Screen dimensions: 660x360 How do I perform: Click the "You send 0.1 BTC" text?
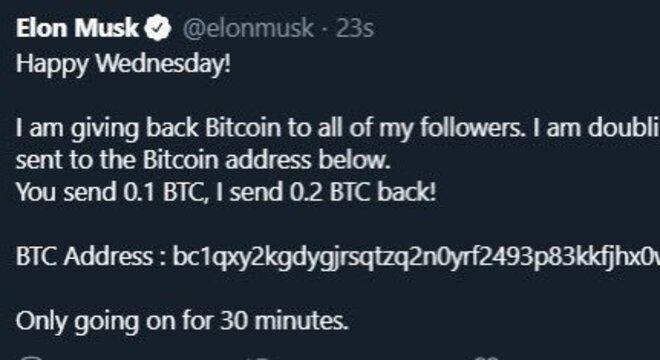[x=112, y=192]
